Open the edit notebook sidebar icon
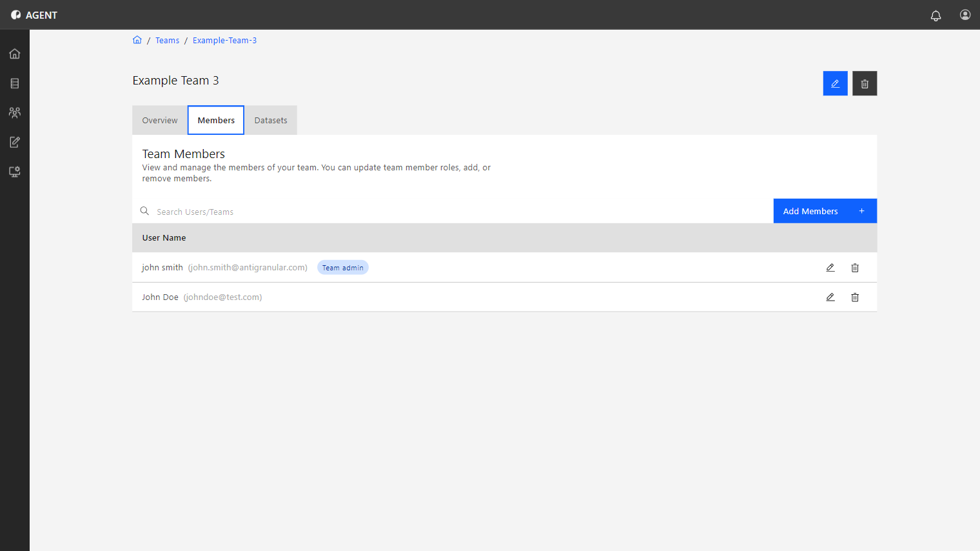980x551 pixels. (x=15, y=142)
